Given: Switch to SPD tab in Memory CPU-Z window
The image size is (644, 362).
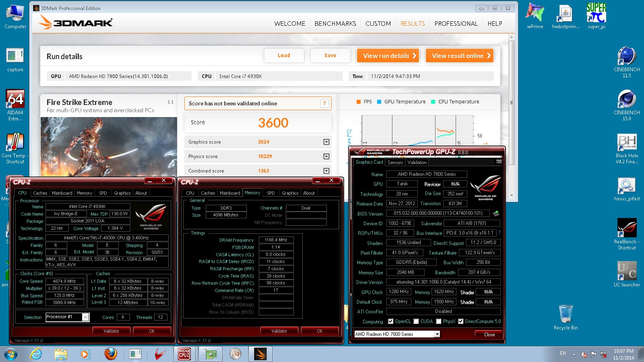Looking at the screenshot, I should [271, 193].
